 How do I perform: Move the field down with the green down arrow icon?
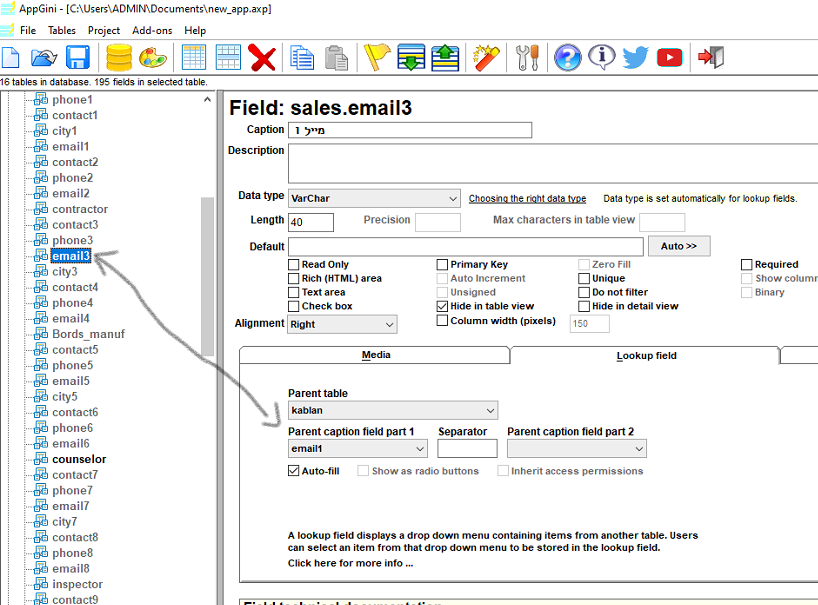(411, 57)
